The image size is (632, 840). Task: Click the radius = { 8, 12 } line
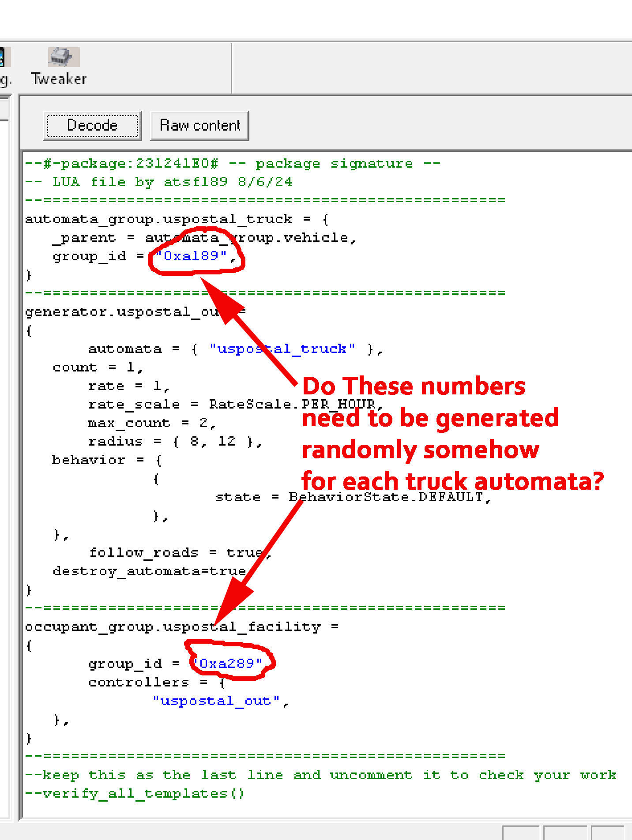(x=175, y=442)
